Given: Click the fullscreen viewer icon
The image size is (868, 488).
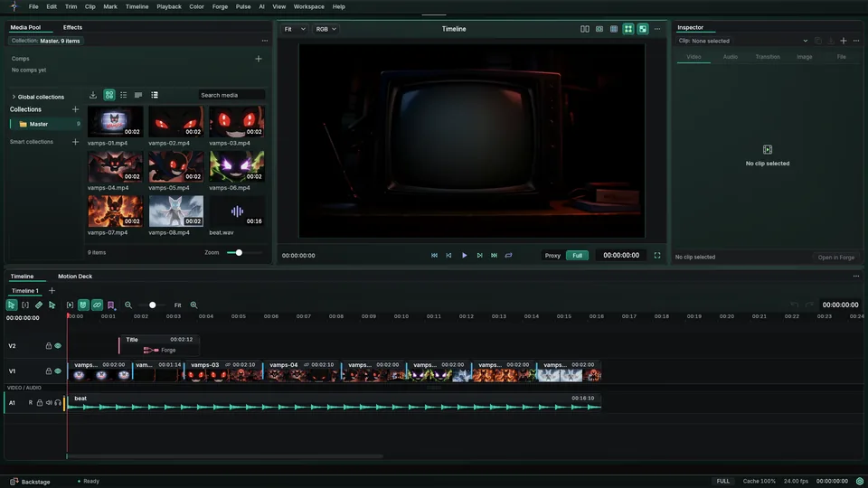Looking at the screenshot, I should coord(657,256).
